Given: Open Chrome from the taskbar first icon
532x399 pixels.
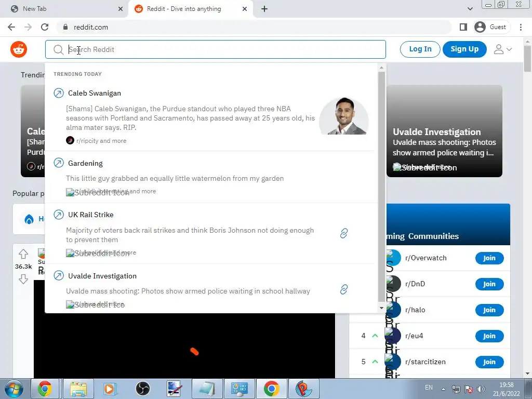Looking at the screenshot, I should (x=45, y=389).
